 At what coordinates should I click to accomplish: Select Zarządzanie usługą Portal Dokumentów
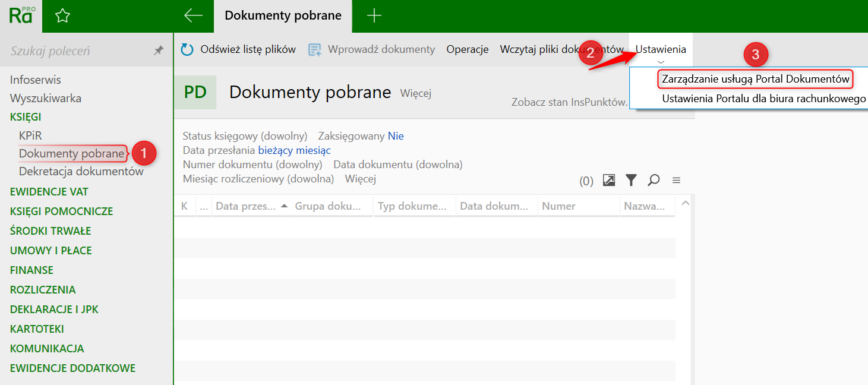[756, 79]
